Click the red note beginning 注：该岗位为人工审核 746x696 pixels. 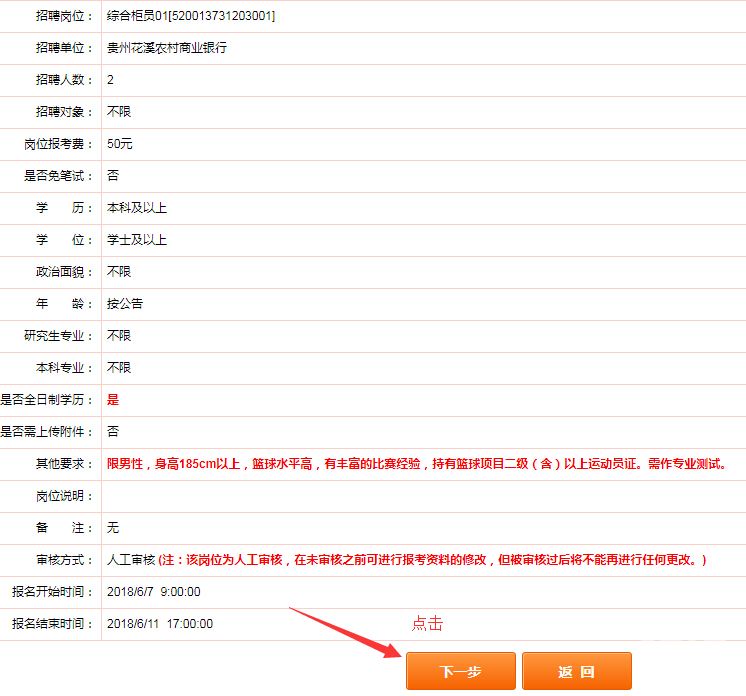[432, 559]
